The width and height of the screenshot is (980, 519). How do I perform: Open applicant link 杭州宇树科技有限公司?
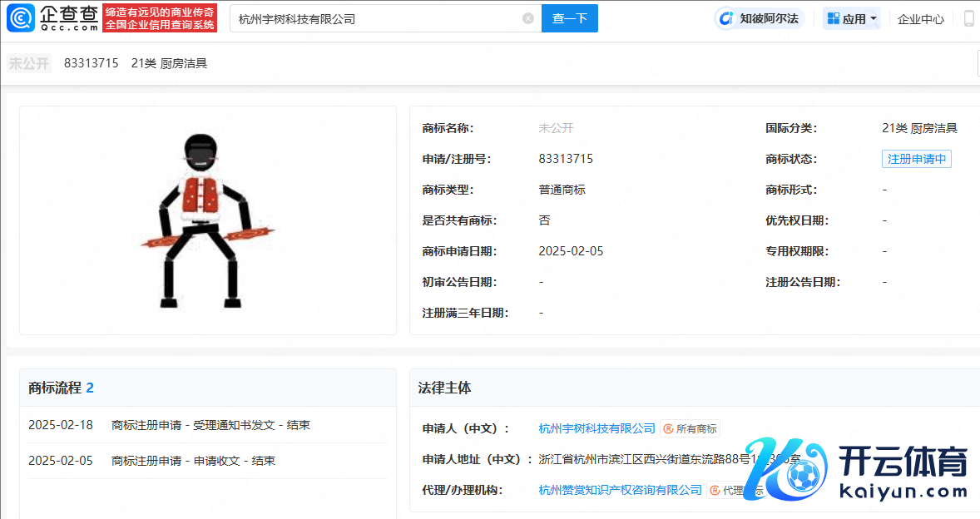[x=596, y=428]
